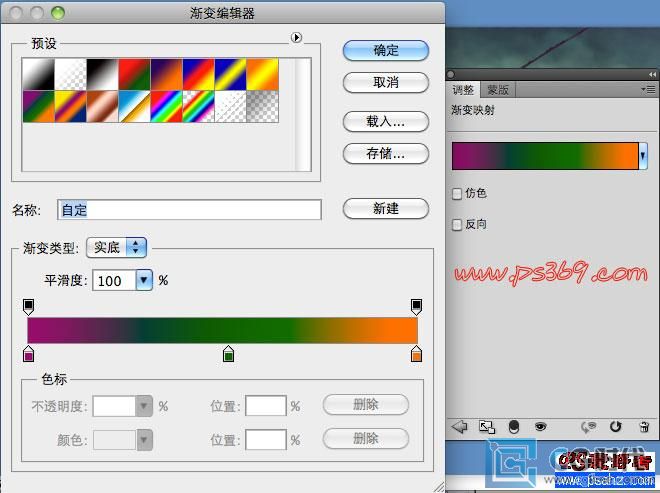Open disabled color 颜色 dropdown arrow

pyautogui.click(x=144, y=440)
